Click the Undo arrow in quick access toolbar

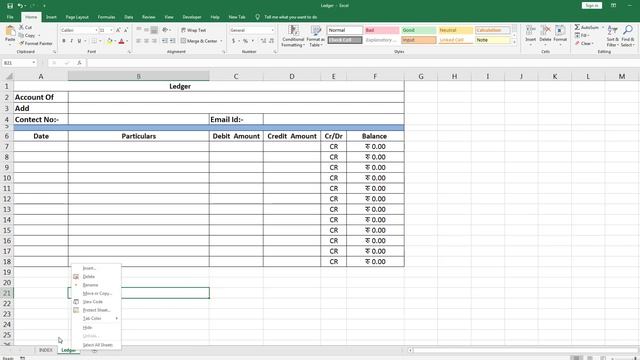pyautogui.click(x=20, y=6)
